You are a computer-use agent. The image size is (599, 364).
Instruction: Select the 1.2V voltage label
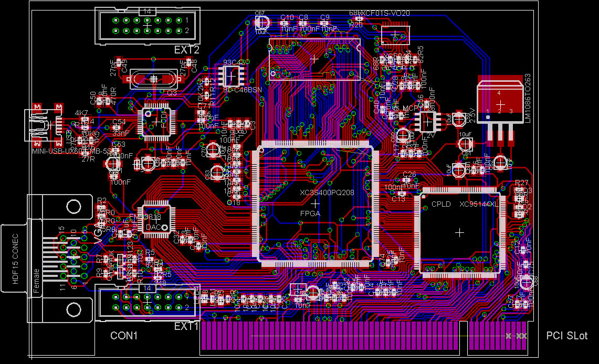tap(428, 135)
